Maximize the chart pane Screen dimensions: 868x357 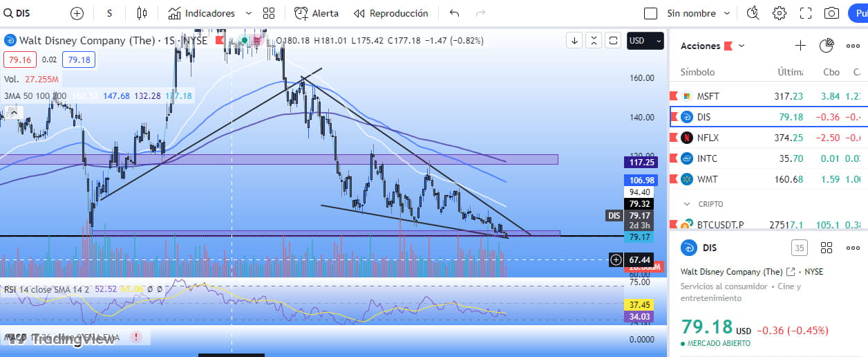tap(613, 41)
